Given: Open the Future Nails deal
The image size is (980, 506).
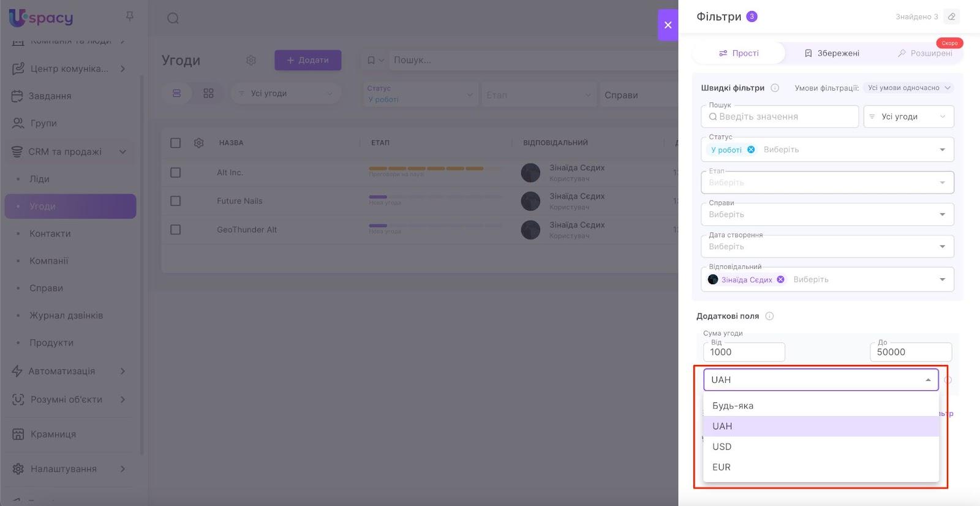Looking at the screenshot, I should [239, 201].
